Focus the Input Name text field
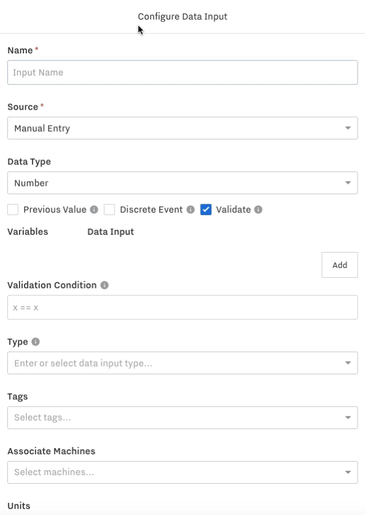365x515 pixels. click(x=182, y=72)
